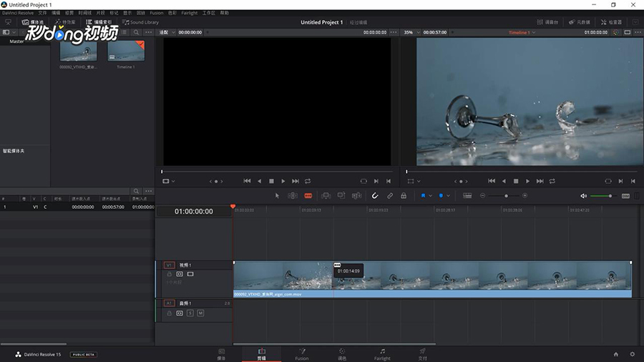Click the Master bin in media pool
The image size is (644, 362).
16,41
